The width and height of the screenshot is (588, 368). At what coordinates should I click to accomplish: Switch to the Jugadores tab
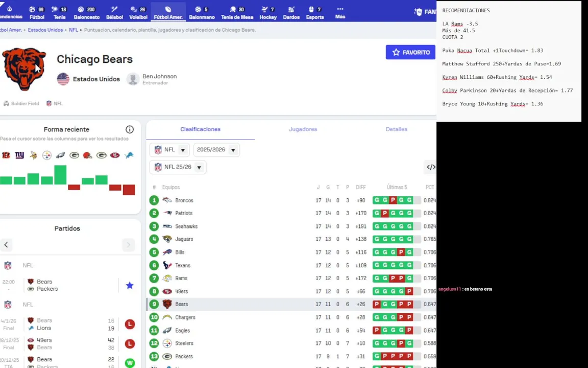click(303, 129)
